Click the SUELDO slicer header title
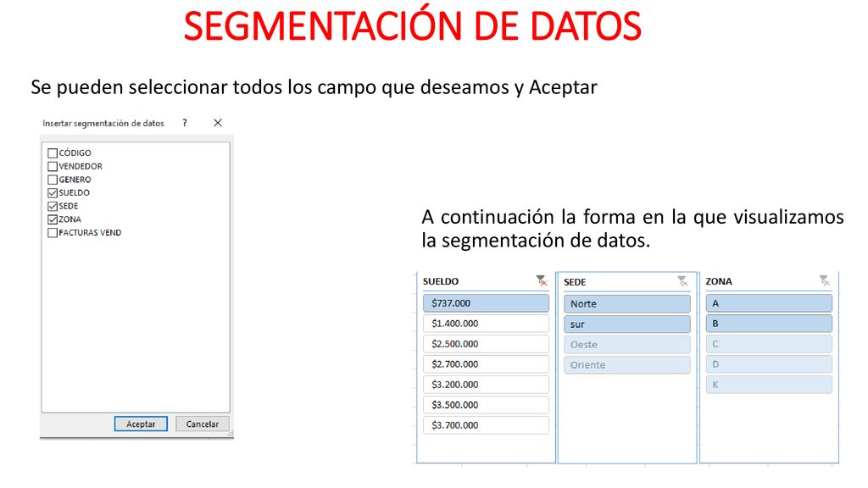868x488 pixels. pyautogui.click(x=441, y=281)
